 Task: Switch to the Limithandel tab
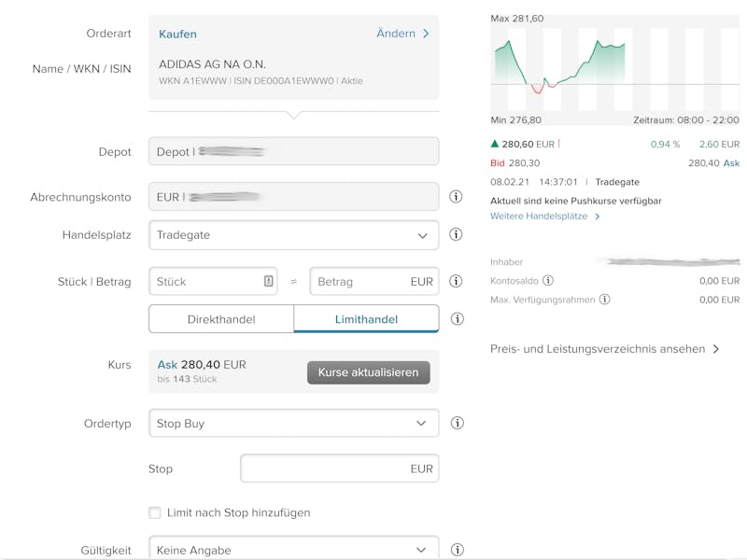[366, 319]
